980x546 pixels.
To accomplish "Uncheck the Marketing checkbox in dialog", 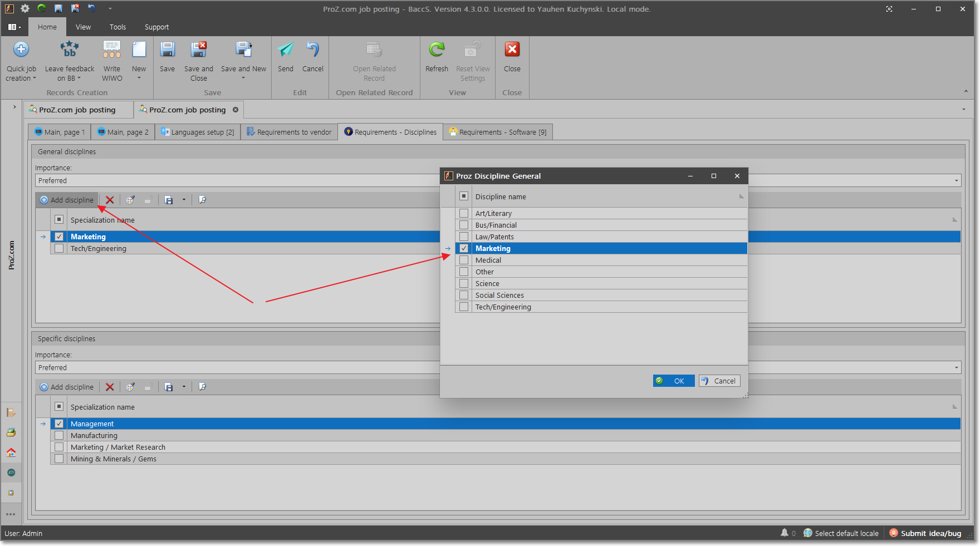I will (x=464, y=248).
